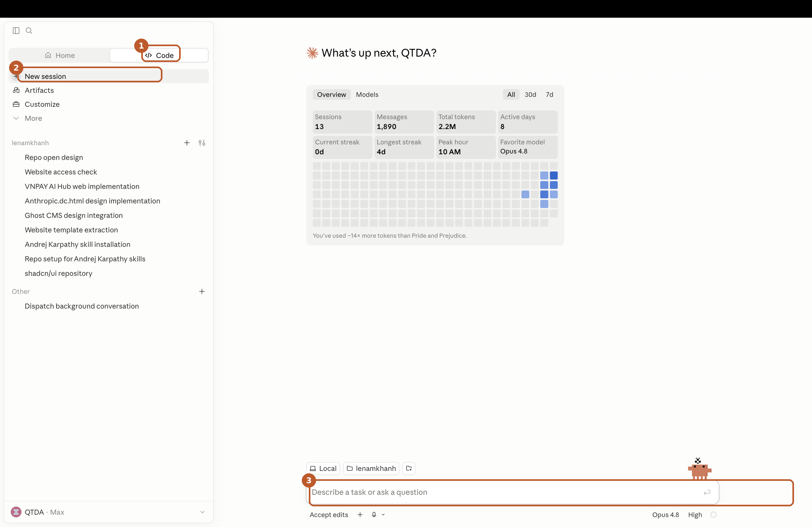Filter stats to 7d range

[x=549, y=94]
